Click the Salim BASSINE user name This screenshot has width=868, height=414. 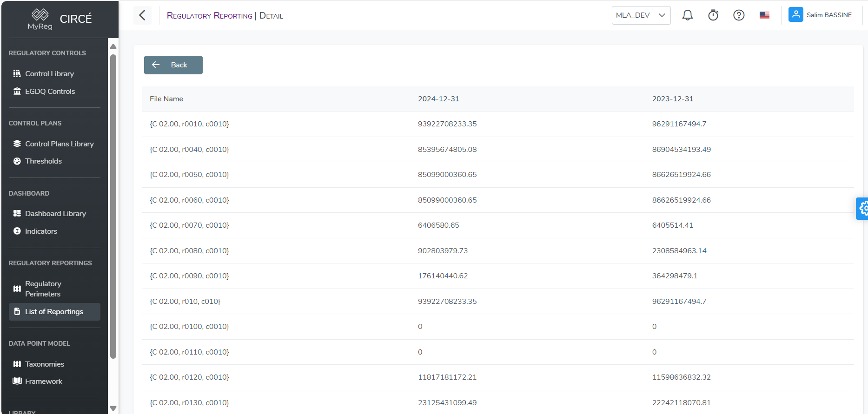click(x=829, y=15)
